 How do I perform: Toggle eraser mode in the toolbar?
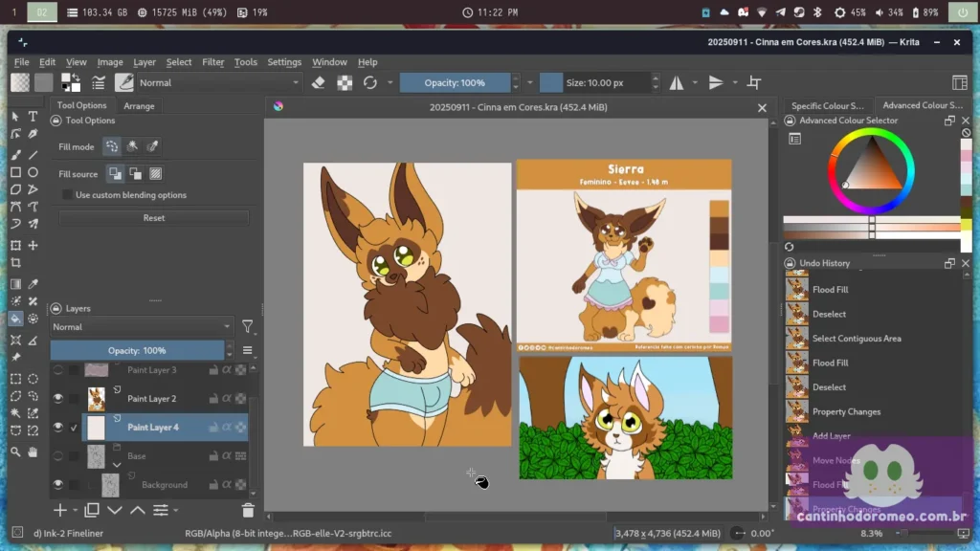(x=318, y=82)
